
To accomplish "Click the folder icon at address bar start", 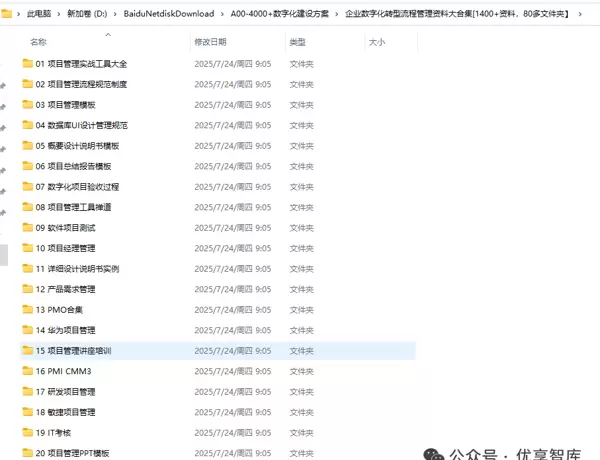I will tap(9, 15).
